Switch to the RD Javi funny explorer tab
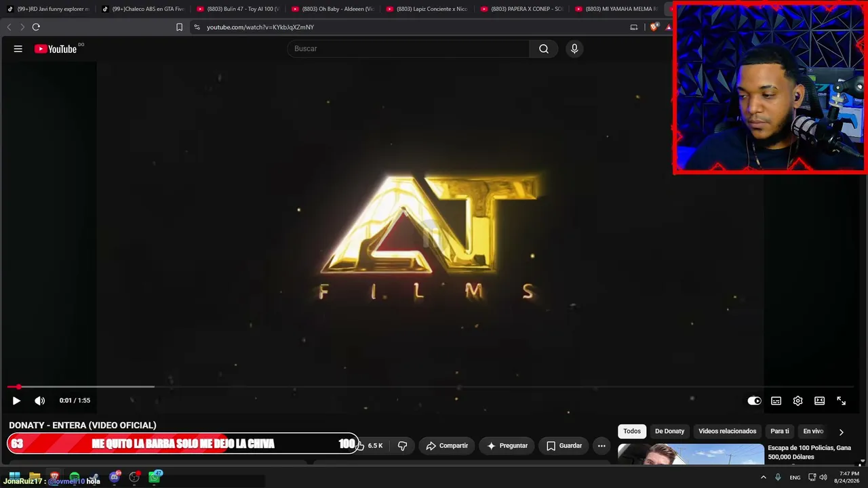 49,9
